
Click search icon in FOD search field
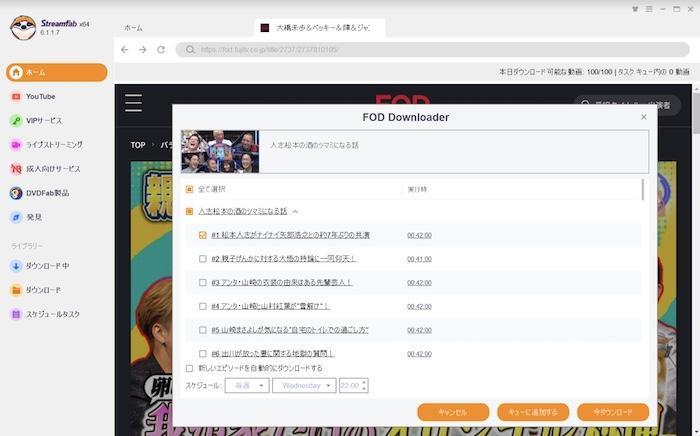585,105
